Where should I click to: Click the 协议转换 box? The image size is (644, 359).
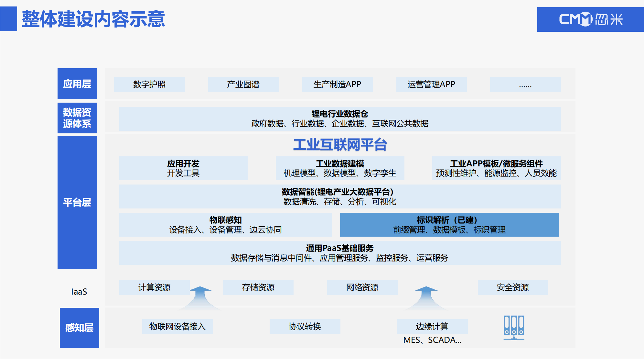[x=305, y=326]
